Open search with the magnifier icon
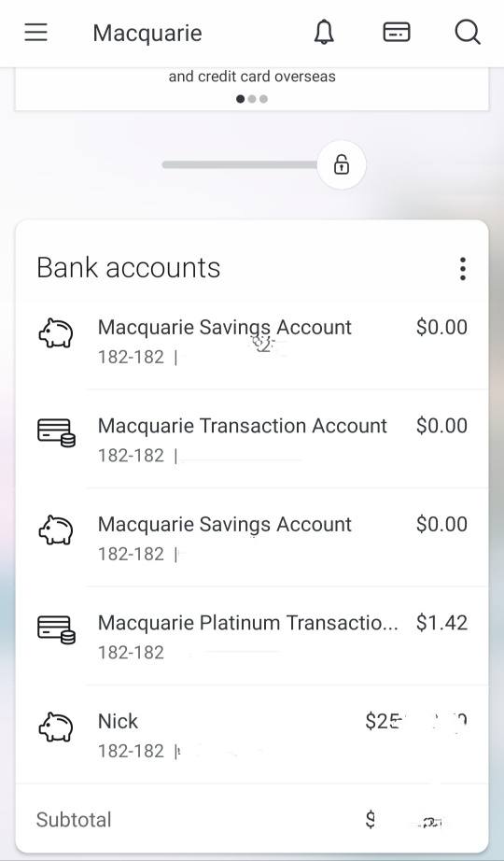 coord(468,33)
